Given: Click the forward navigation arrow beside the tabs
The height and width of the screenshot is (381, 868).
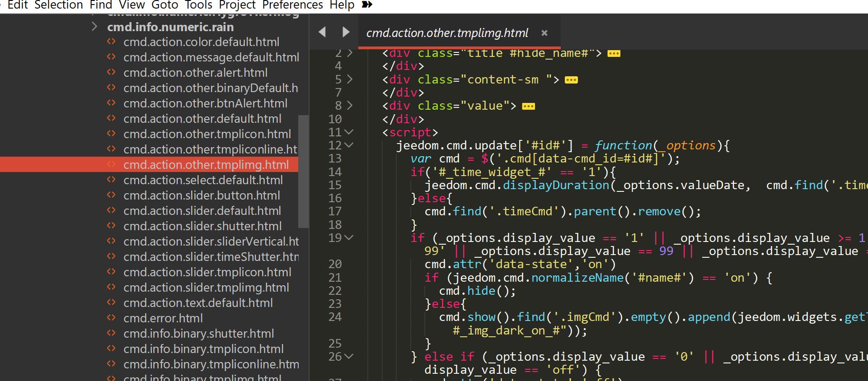Looking at the screenshot, I should [346, 32].
